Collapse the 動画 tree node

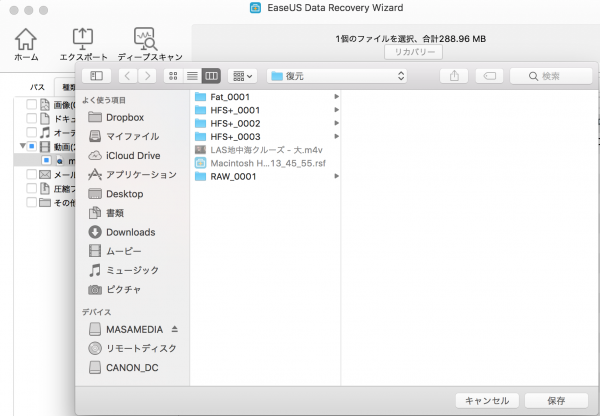coord(22,146)
